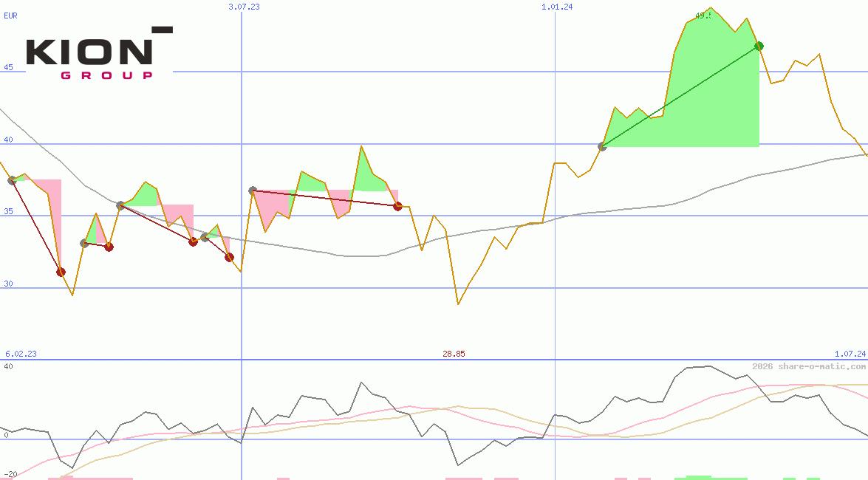The width and height of the screenshot is (868, 480).
Task: Click the EUR currency label
Action: point(10,14)
